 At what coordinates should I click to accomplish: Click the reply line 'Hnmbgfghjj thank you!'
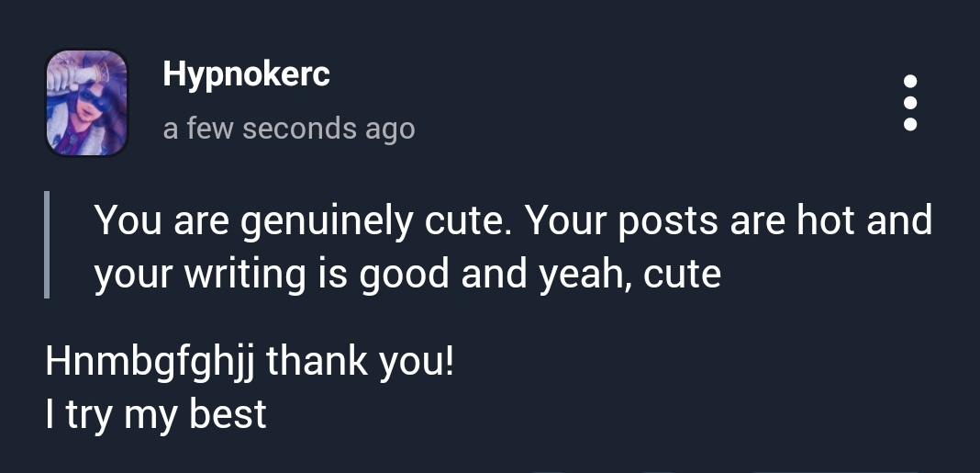coord(250,361)
